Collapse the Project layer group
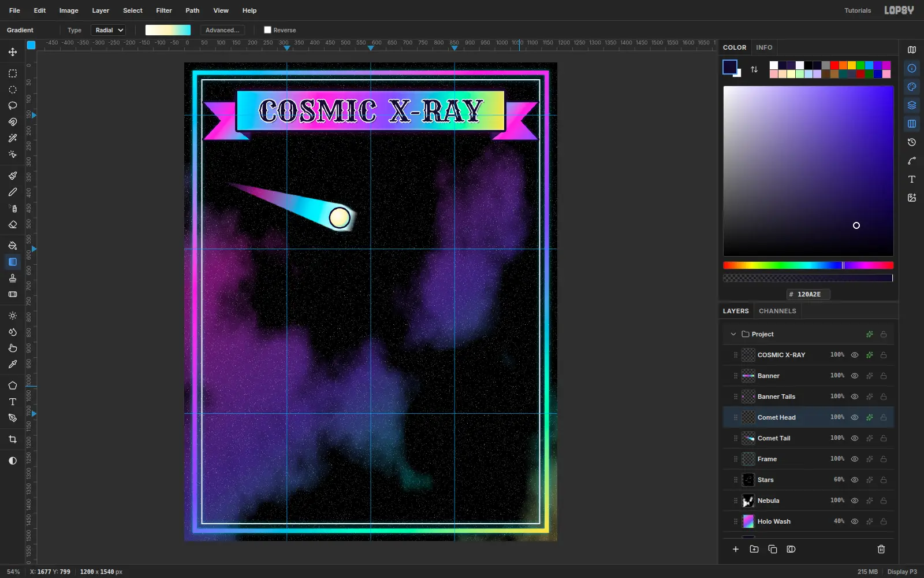Image resolution: width=924 pixels, height=578 pixels. point(733,334)
